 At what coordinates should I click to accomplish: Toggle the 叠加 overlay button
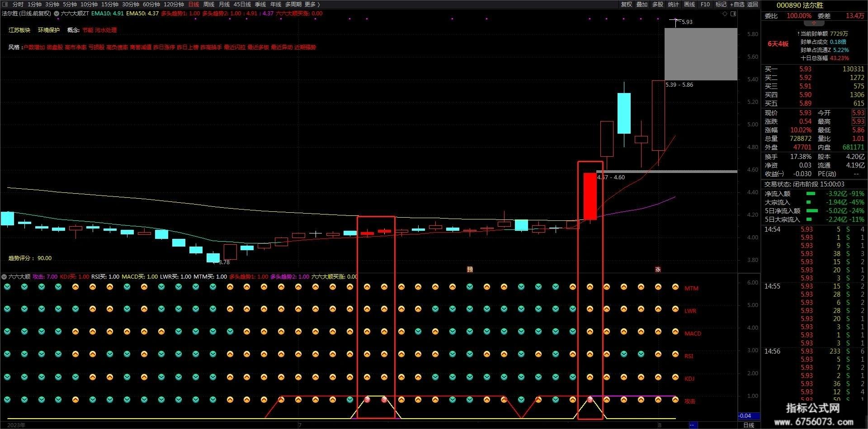pos(642,4)
